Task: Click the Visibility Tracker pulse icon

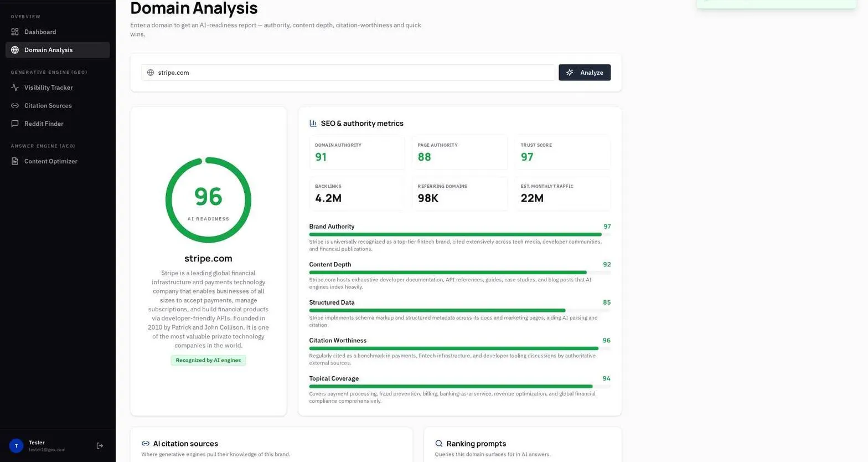Action: pyautogui.click(x=15, y=88)
